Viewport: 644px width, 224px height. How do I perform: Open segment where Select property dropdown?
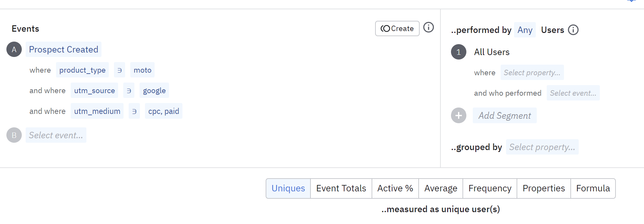coord(532,73)
